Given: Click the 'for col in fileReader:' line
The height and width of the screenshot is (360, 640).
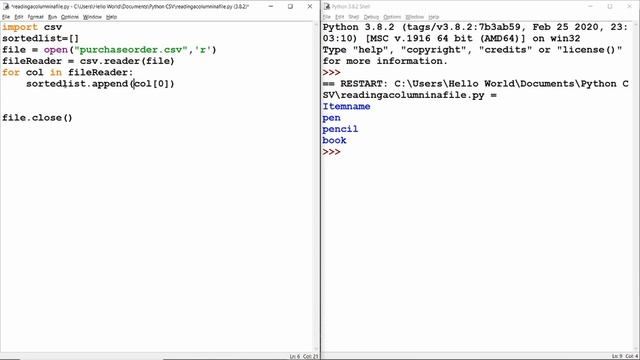Looking at the screenshot, I should pyautogui.click(x=67, y=73).
